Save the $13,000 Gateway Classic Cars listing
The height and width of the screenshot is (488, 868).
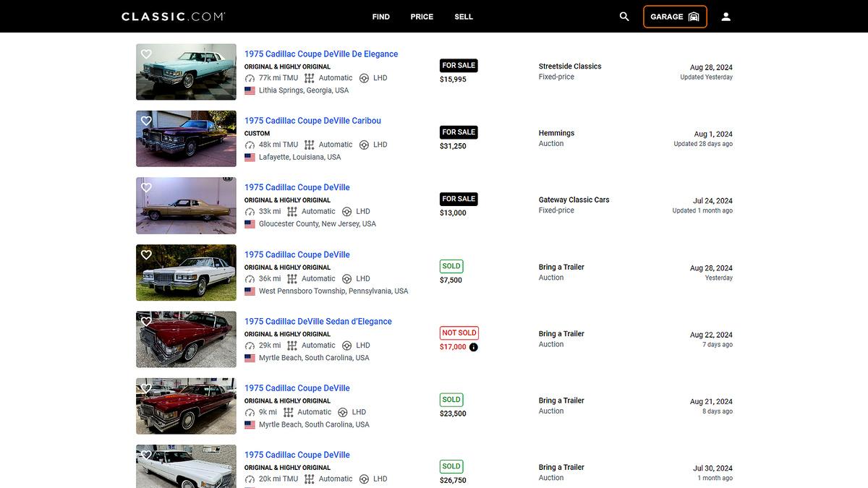pos(146,187)
